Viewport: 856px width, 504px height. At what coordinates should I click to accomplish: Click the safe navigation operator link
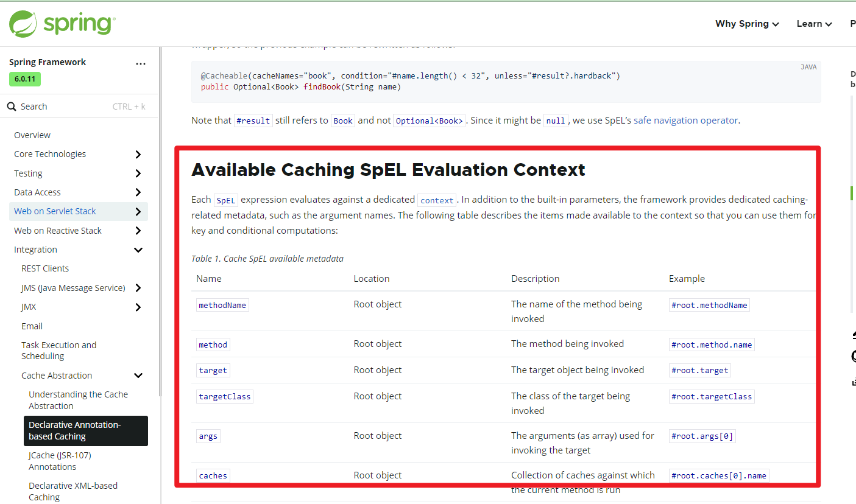(686, 121)
